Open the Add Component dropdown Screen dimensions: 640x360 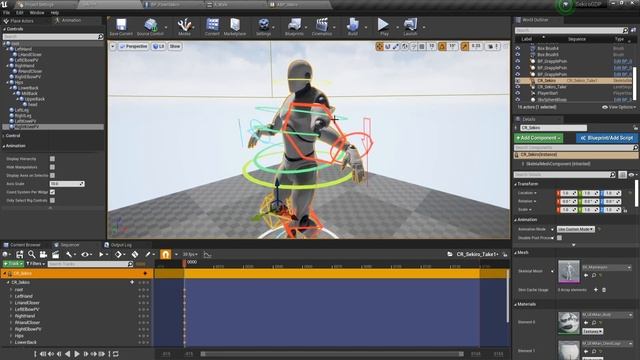[x=538, y=138]
